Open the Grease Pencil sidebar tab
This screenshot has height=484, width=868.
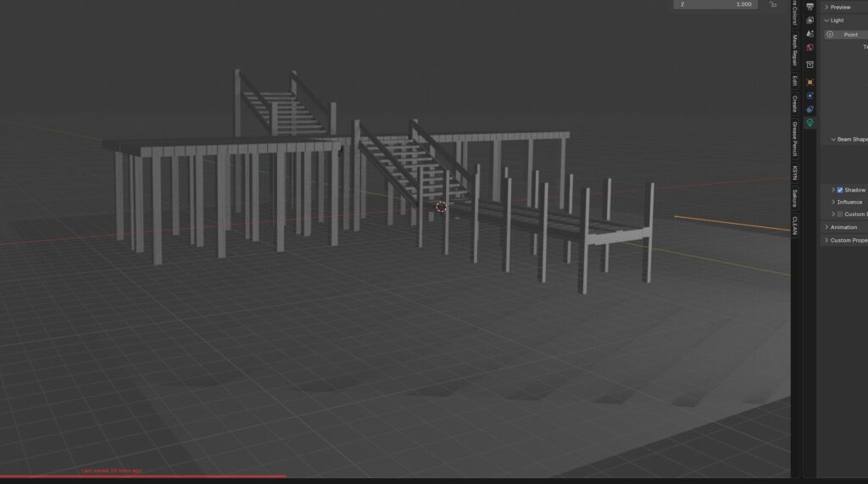[795, 138]
